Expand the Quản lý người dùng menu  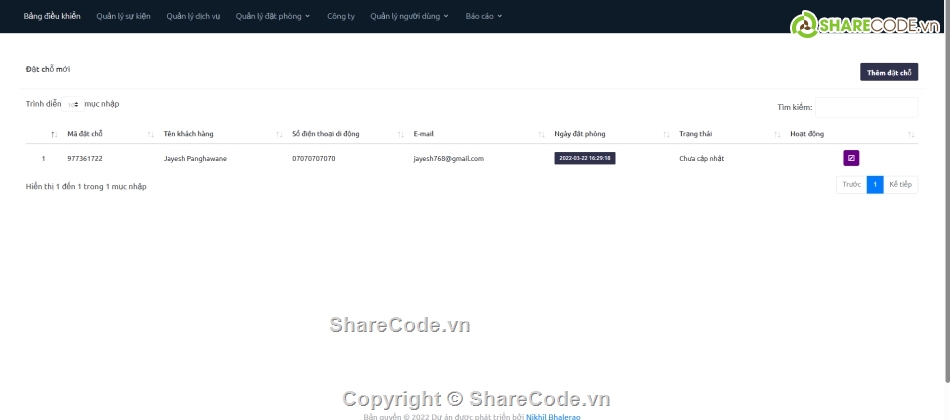(409, 17)
